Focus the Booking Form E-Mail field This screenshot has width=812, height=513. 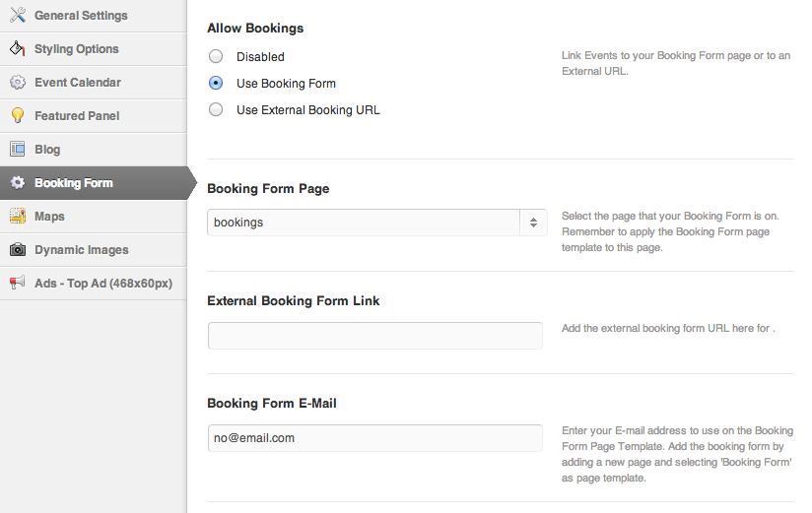[374, 438]
